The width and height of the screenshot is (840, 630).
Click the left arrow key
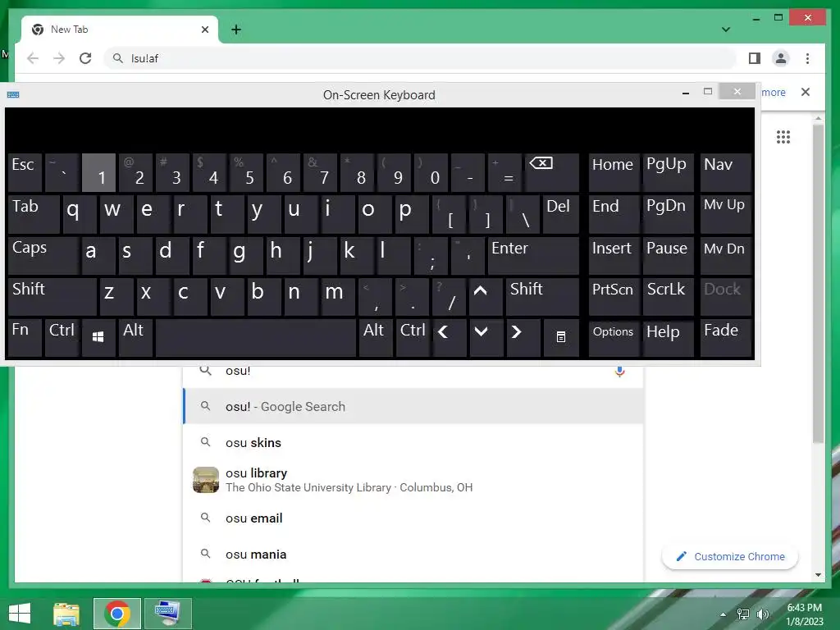pos(449,337)
